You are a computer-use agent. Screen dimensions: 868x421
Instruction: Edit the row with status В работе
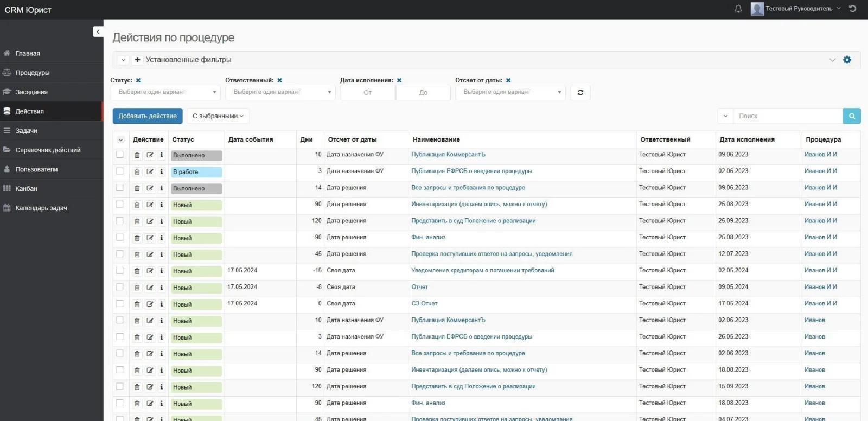pyautogui.click(x=150, y=171)
